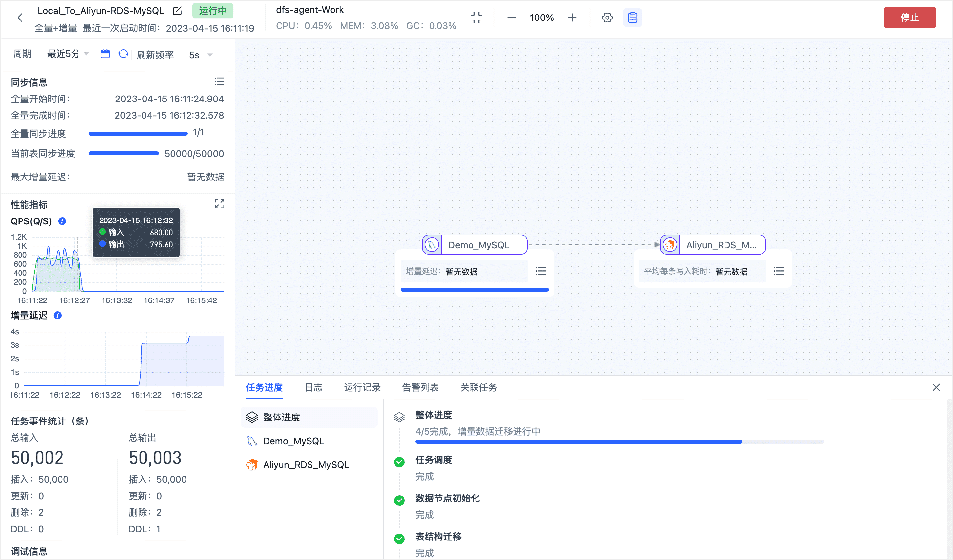Click total output count 50,003
953x560 pixels.
point(155,458)
